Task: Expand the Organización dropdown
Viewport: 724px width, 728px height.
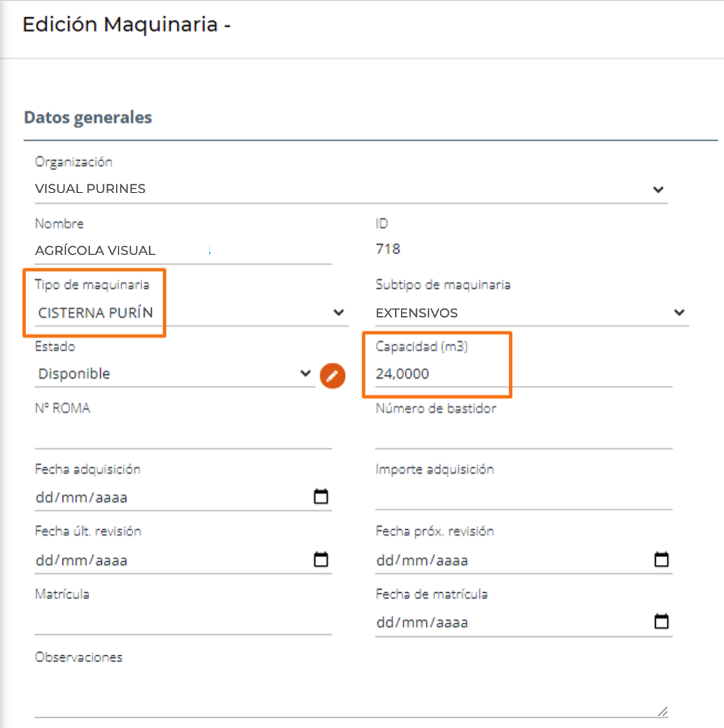Action: pyautogui.click(x=658, y=189)
